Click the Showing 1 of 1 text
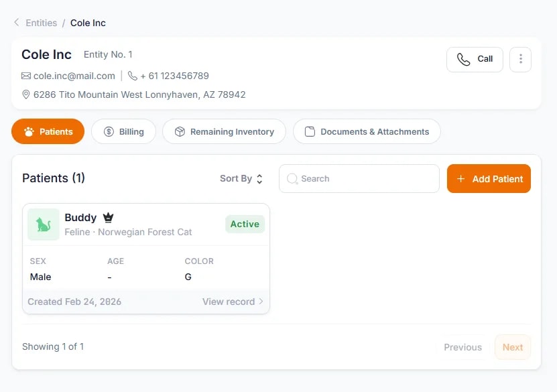 point(53,346)
